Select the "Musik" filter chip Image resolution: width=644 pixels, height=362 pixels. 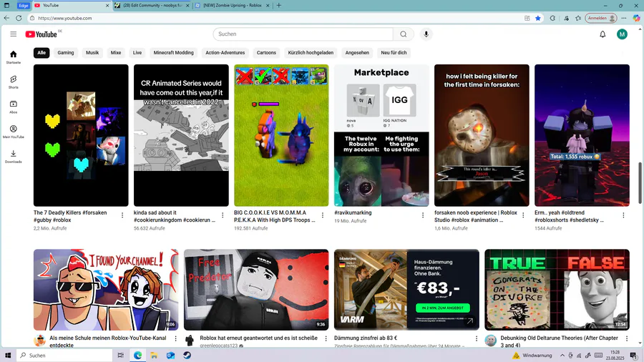click(x=92, y=52)
